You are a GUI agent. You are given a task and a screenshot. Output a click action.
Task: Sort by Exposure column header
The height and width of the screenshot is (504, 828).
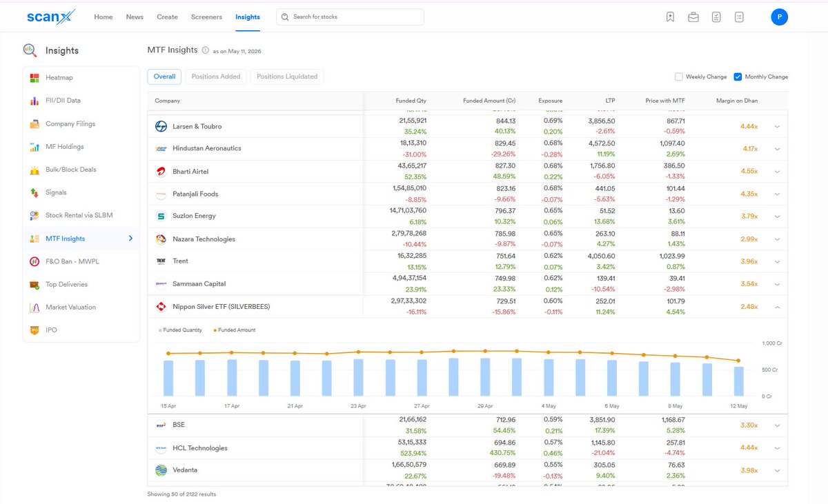click(551, 101)
